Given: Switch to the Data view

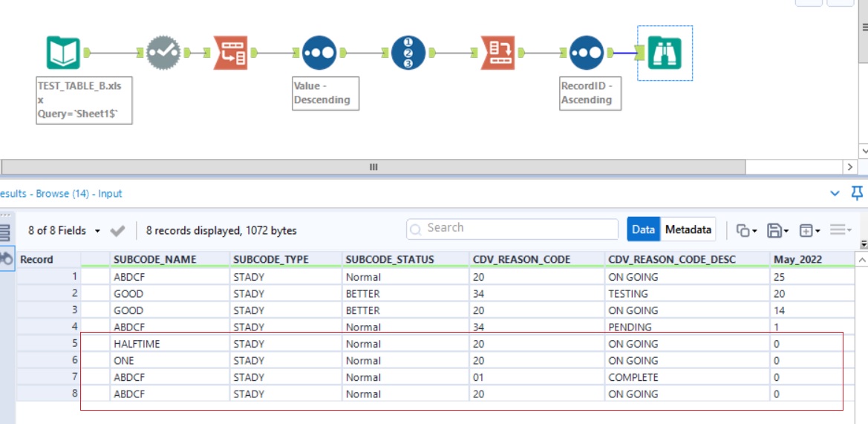Looking at the screenshot, I should point(643,230).
